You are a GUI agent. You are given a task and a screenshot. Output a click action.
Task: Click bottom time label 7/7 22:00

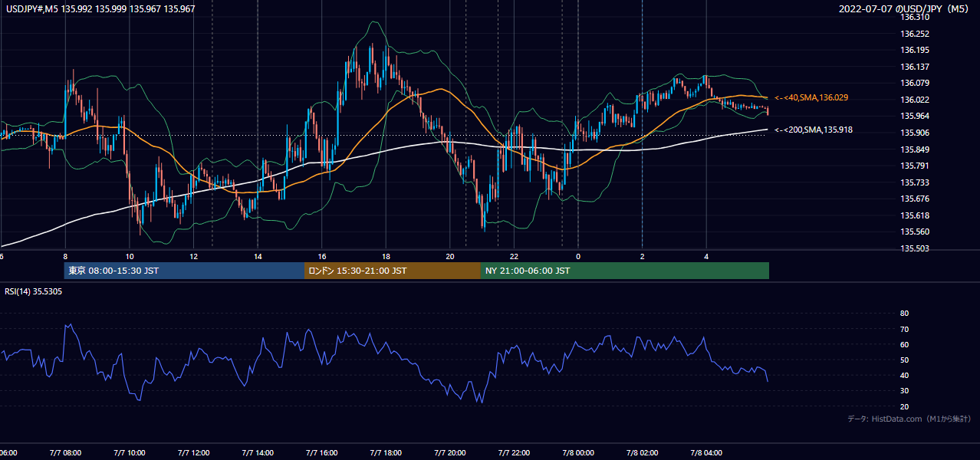coord(514,452)
